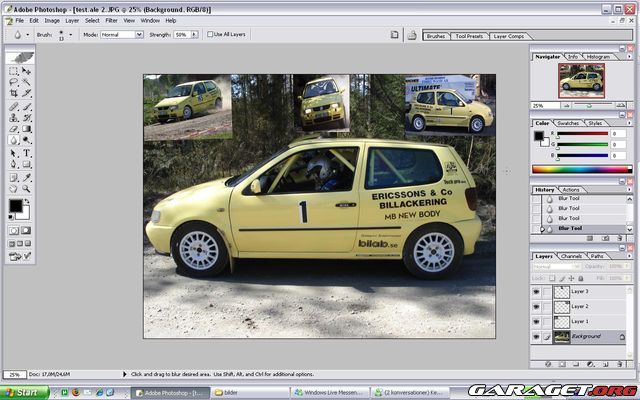Select the Gradient tool
Viewport: 640px width, 400px height.
click(27, 129)
